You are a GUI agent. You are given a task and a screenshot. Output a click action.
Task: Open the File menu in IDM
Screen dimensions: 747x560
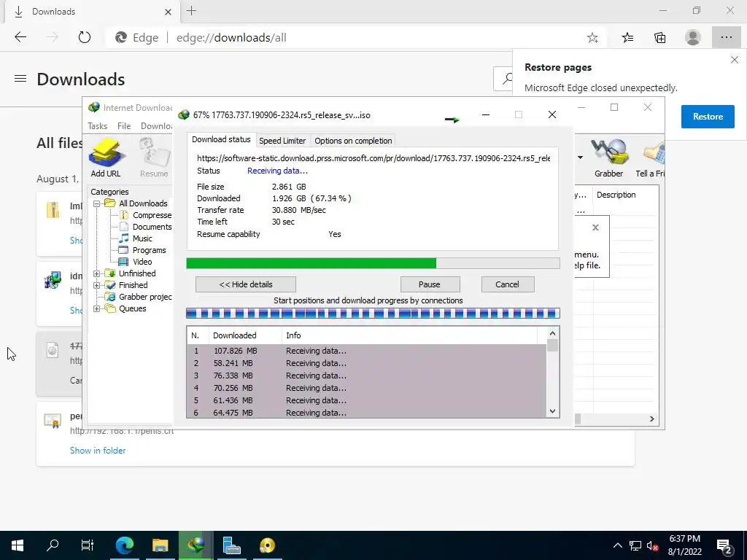[x=124, y=125]
